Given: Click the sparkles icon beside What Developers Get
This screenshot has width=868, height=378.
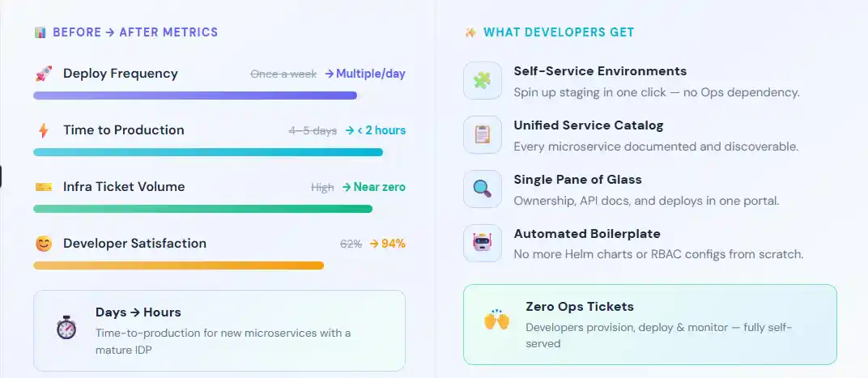Looking at the screenshot, I should click(470, 32).
